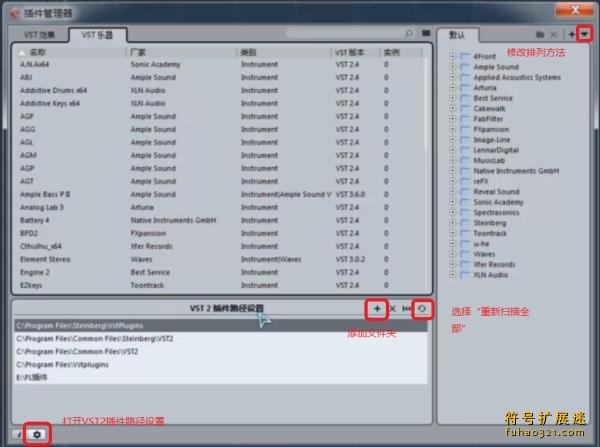Expand the Reveal Sound tree node
The image size is (600, 447).
(452, 191)
